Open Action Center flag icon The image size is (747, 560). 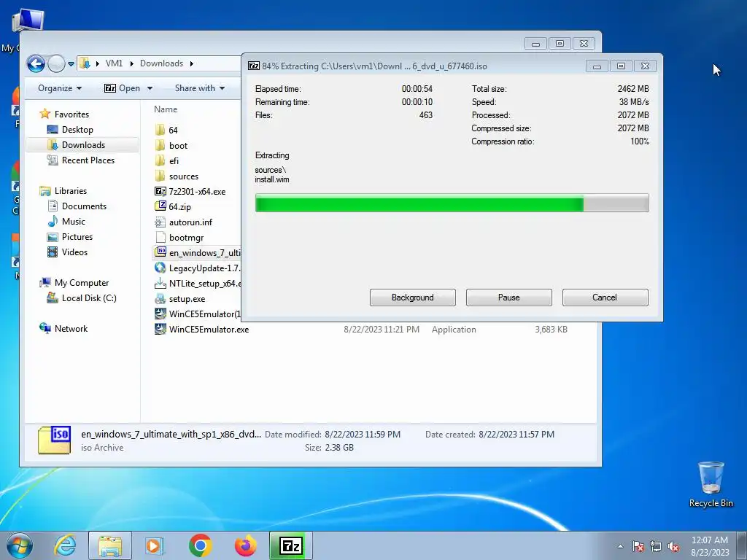coord(638,546)
